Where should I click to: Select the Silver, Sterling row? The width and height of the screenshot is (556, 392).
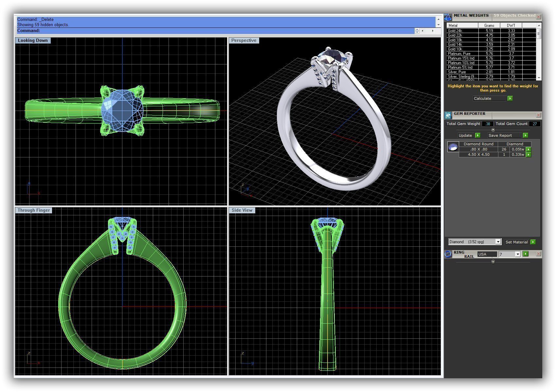click(491, 77)
